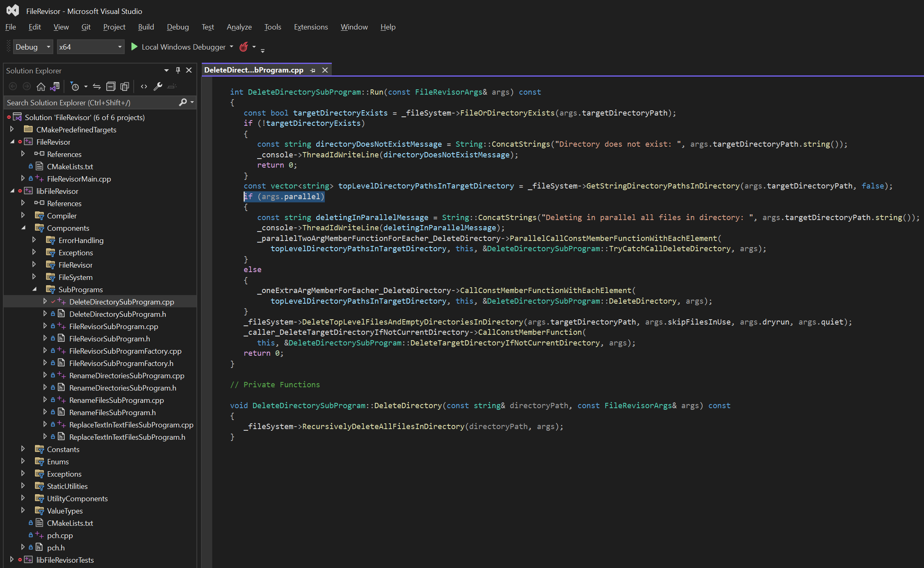Viewport: 924px width, 568px height.
Task: Select the pch.cpp file
Action: 60,536
